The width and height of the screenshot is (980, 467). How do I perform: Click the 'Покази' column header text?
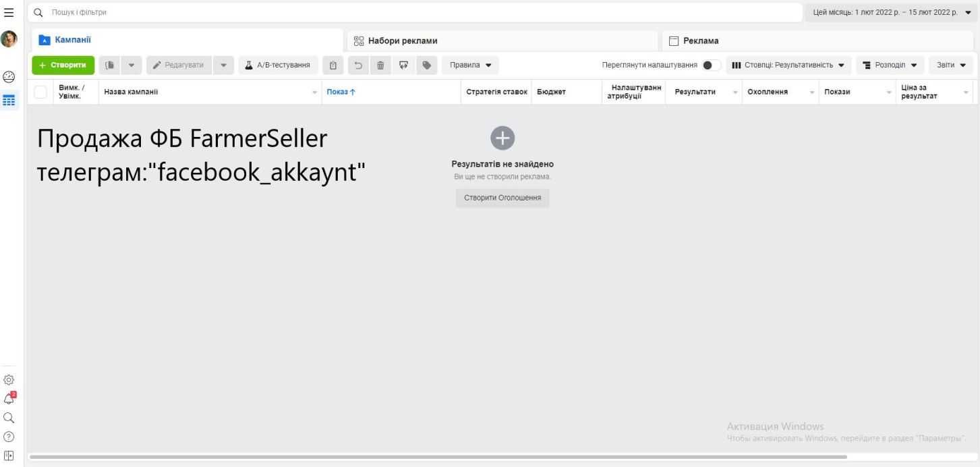[x=837, y=92]
